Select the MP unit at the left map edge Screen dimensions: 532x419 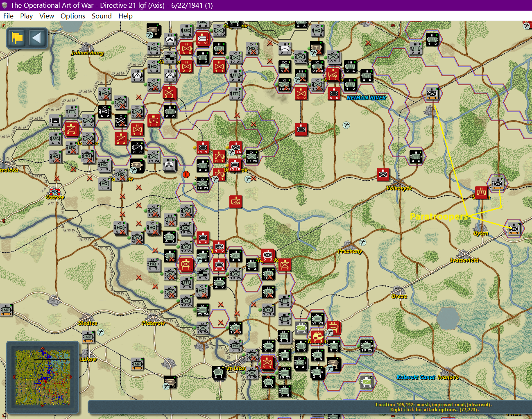6,310
